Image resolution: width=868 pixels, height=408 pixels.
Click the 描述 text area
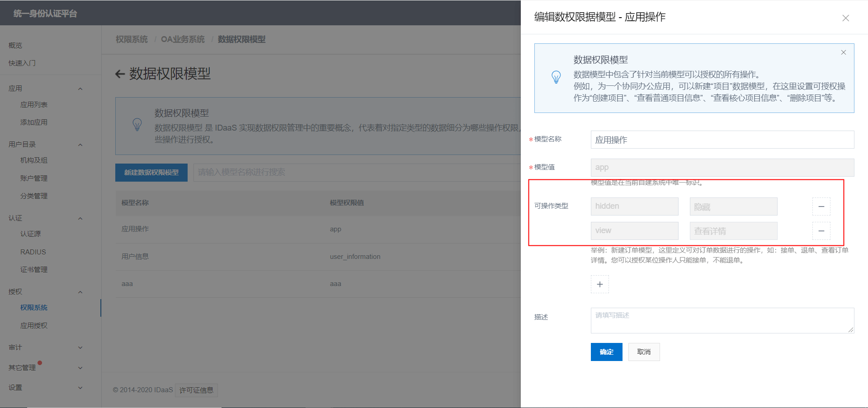[x=722, y=320]
